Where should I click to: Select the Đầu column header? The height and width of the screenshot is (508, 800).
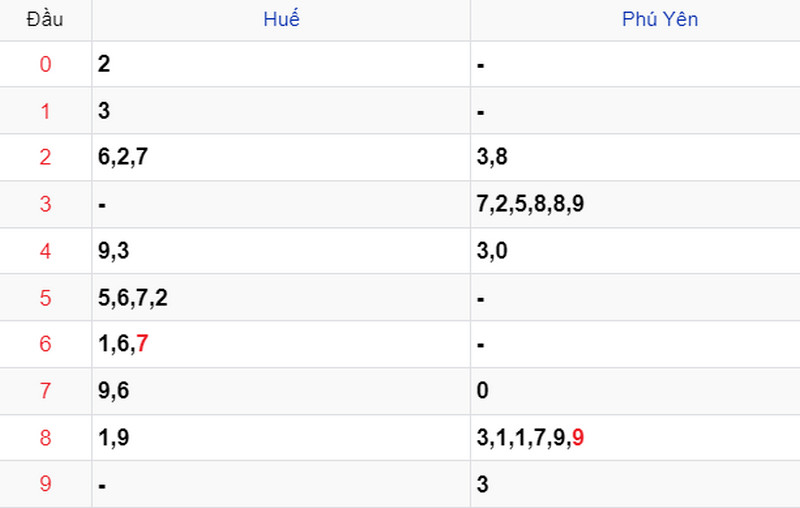coord(45,19)
